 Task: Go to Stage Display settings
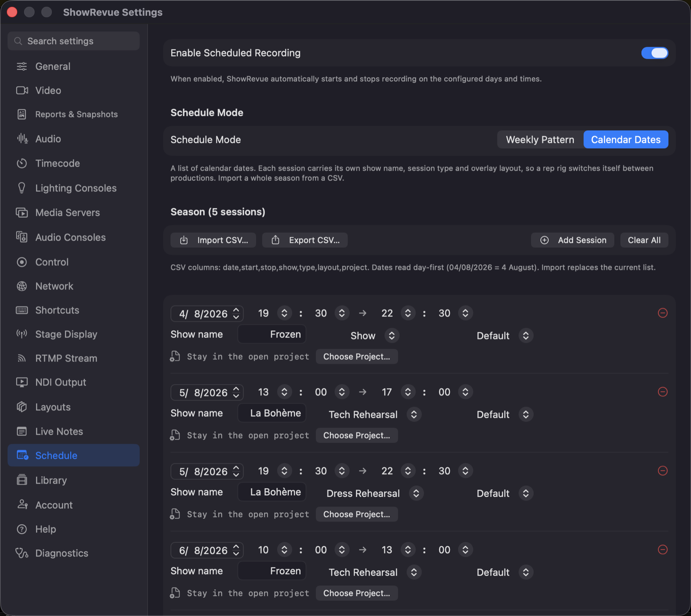66,334
